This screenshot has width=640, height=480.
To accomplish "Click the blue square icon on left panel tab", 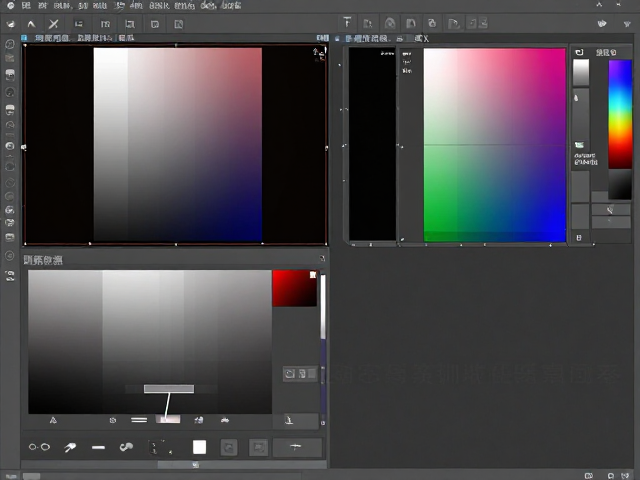I will pos(24,38).
